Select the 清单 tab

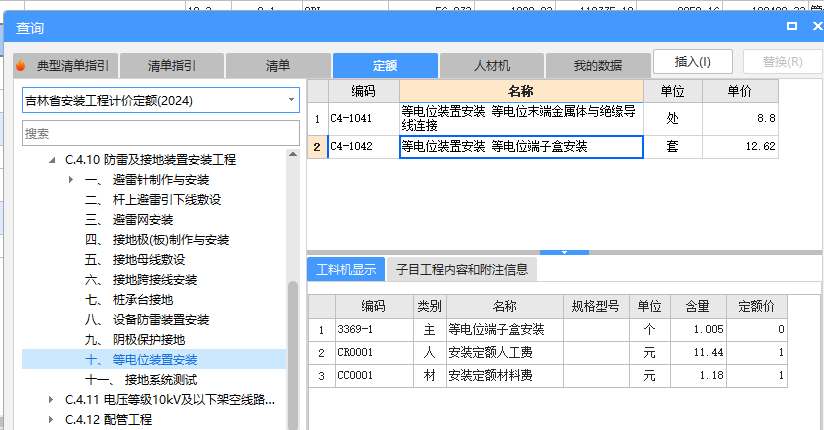point(278,66)
